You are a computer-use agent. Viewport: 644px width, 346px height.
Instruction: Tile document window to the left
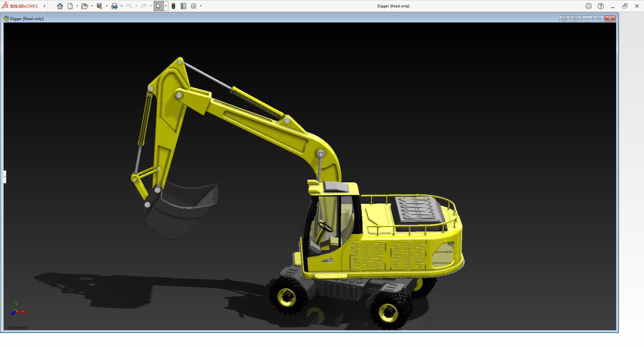pos(564,18)
